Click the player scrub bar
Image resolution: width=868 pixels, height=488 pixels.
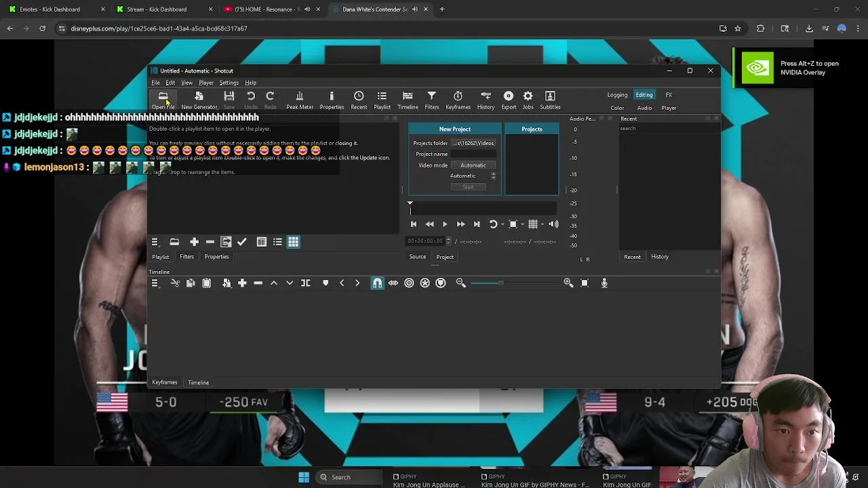(484, 209)
